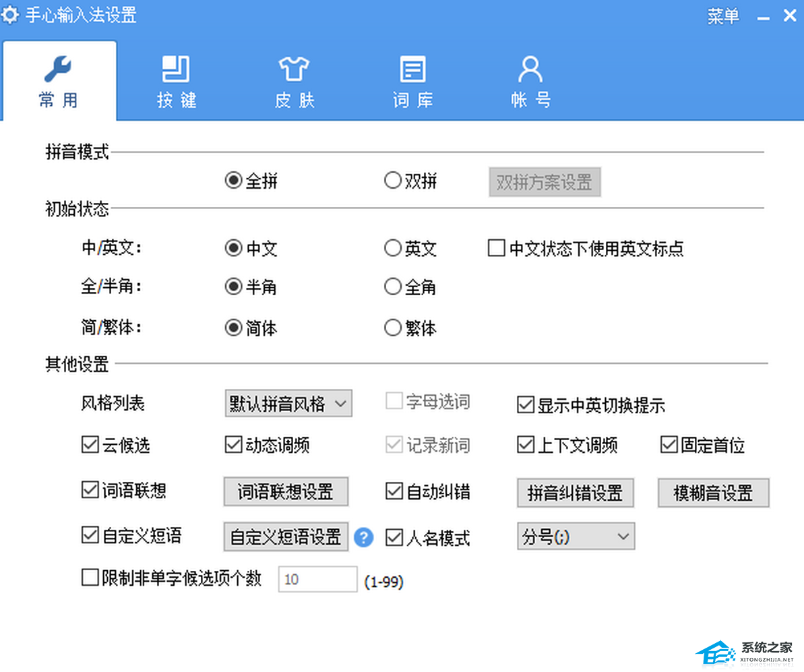Switch to the 词库 tab label
Image resolution: width=804 pixels, height=672 pixels.
click(x=412, y=100)
